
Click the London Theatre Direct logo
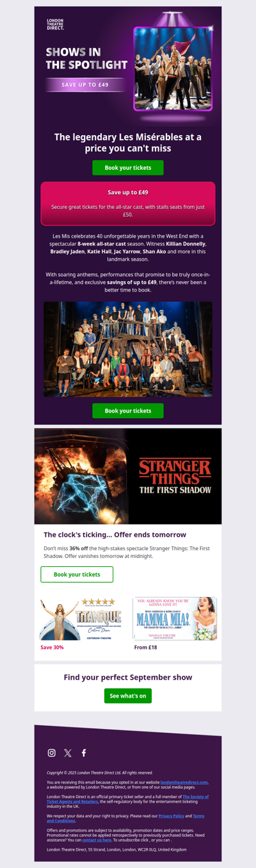point(56,24)
